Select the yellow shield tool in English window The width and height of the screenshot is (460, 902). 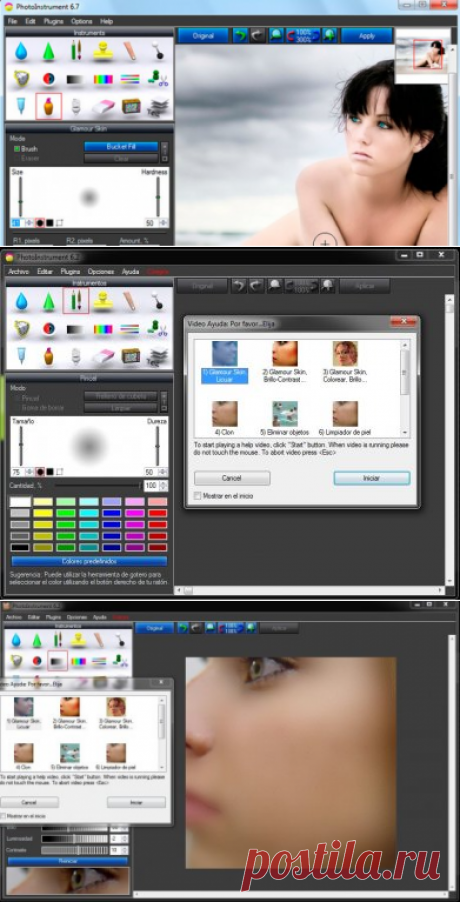click(x=21, y=79)
